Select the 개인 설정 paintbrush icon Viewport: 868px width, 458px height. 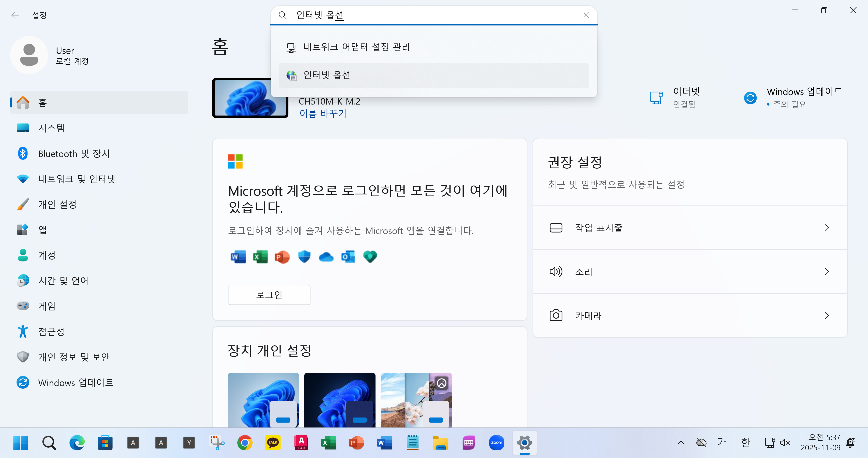pyautogui.click(x=23, y=204)
